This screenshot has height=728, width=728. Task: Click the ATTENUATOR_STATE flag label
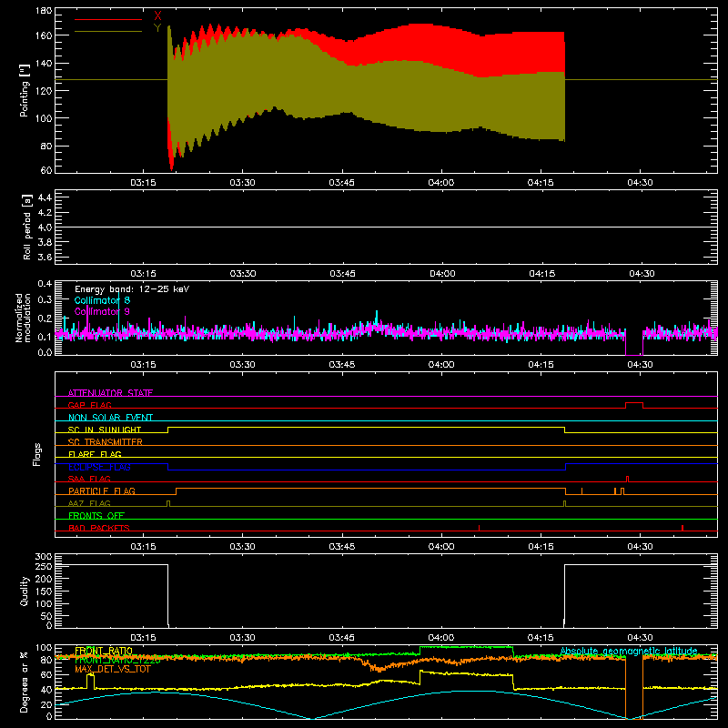pyautogui.click(x=110, y=393)
